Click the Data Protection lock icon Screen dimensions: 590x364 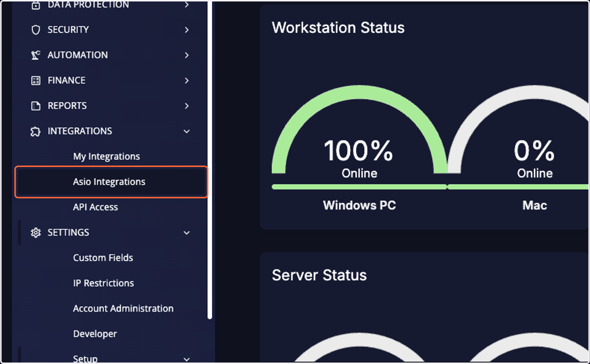pos(35,5)
